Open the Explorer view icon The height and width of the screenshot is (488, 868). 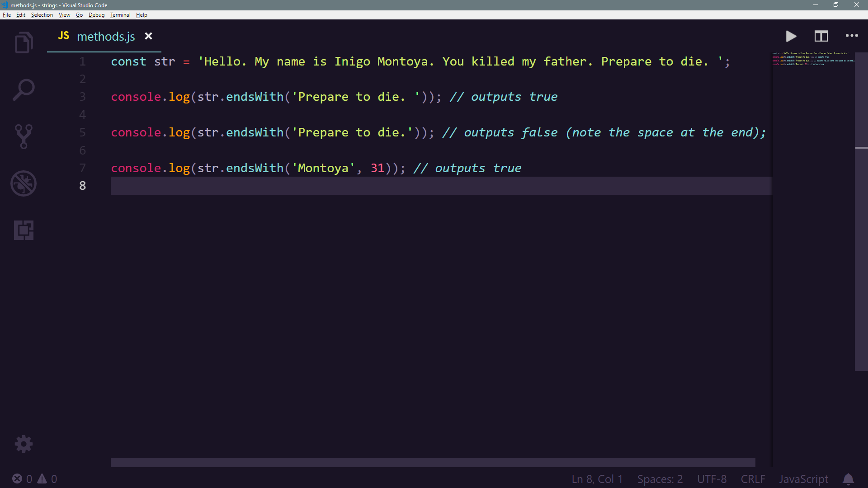click(24, 42)
